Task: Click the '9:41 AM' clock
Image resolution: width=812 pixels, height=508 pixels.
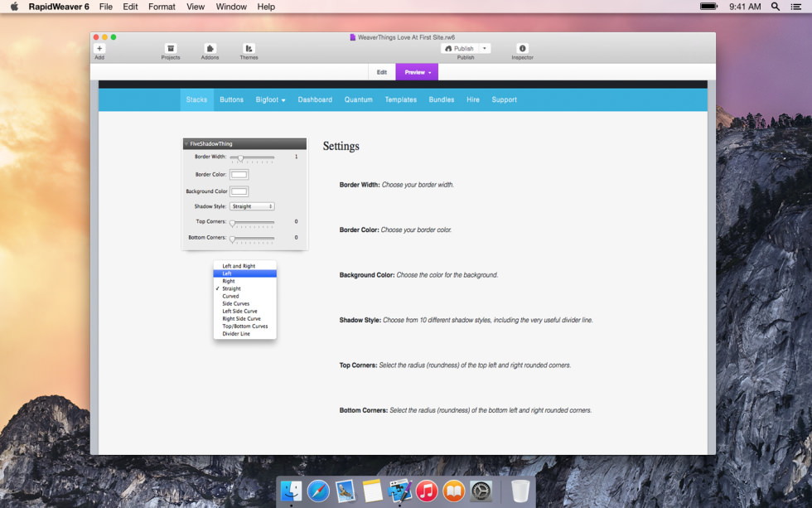Action: (x=745, y=7)
